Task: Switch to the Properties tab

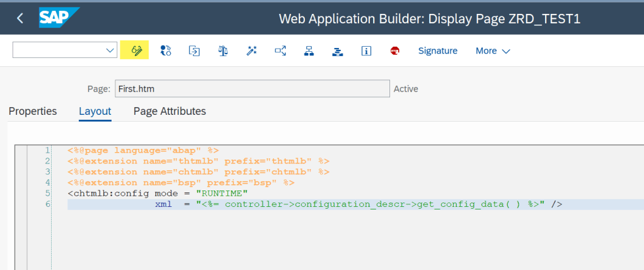Action: click(x=33, y=111)
